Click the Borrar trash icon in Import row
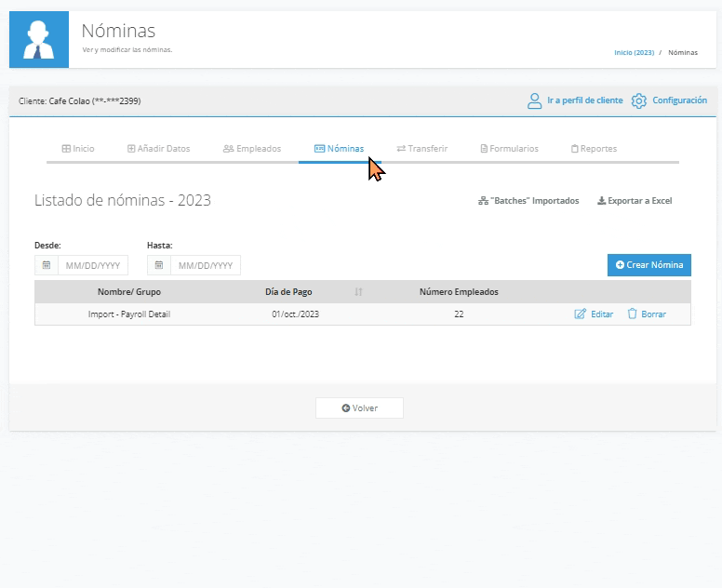722x588 pixels. point(632,314)
